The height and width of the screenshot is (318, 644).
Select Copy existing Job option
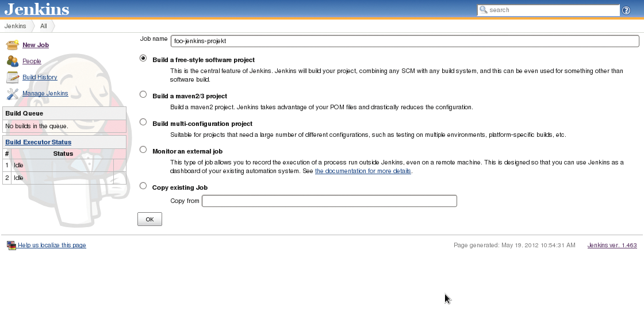(x=143, y=186)
